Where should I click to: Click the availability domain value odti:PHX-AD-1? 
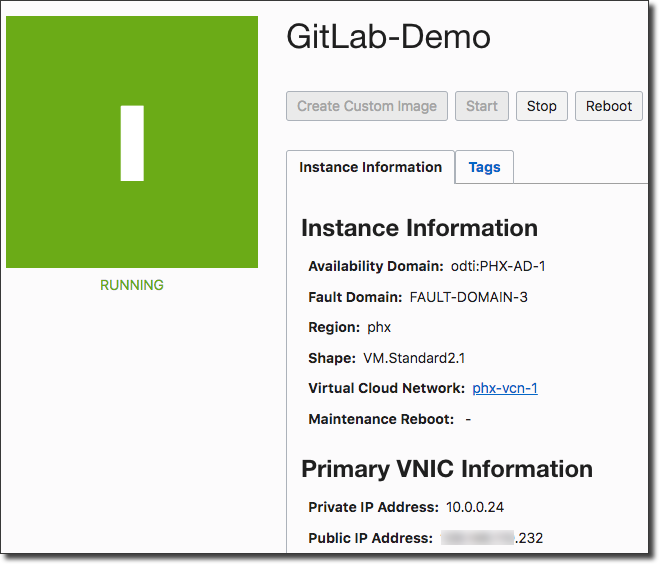point(498,266)
